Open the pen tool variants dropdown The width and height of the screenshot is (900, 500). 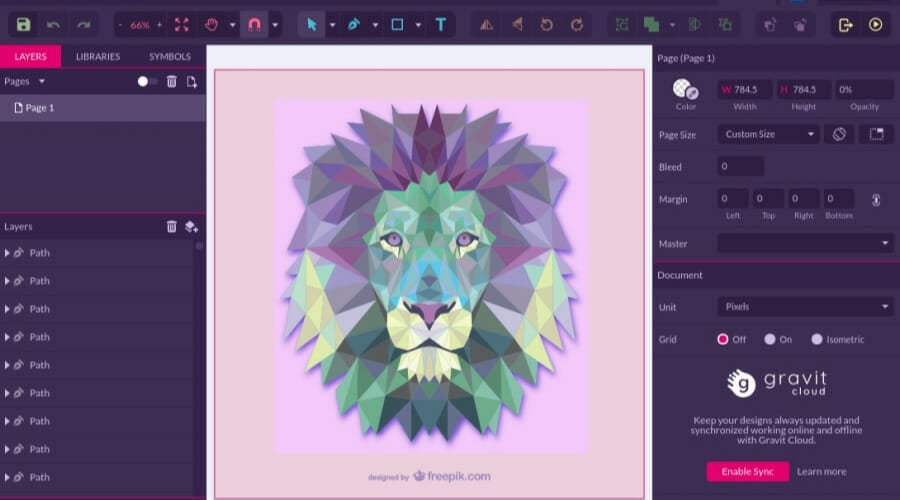coord(375,25)
